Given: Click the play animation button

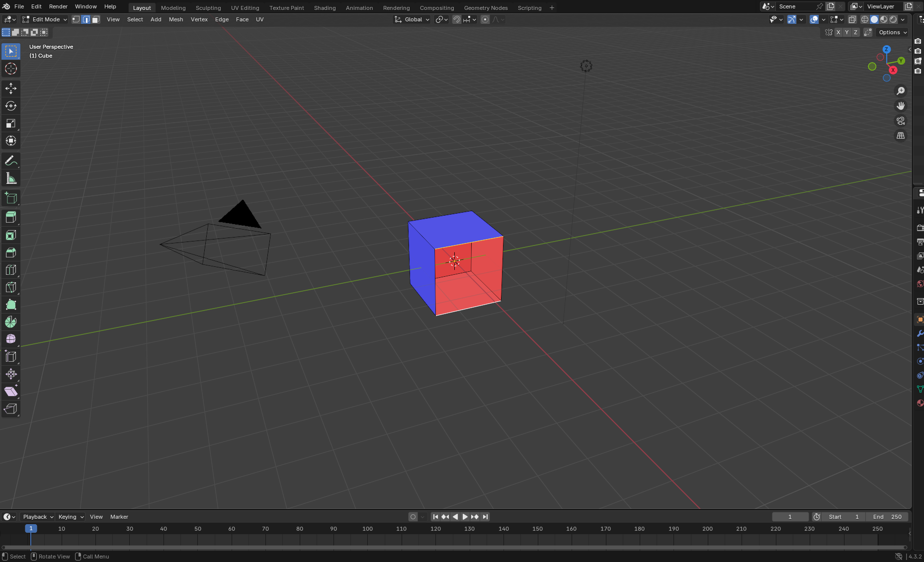Looking at the screenshot, I should coord(465,517).
